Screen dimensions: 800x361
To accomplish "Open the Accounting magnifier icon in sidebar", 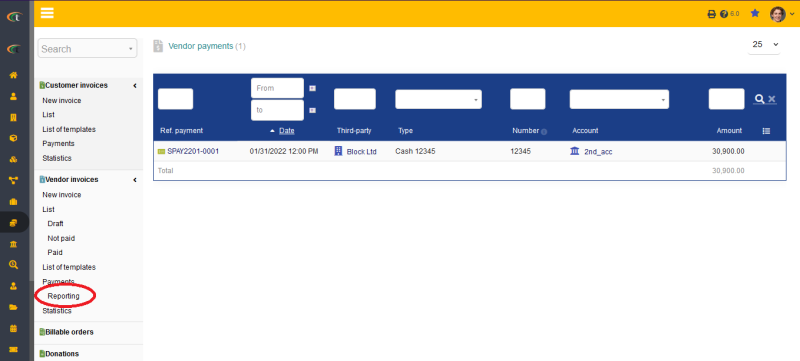I will click(14, 265).
